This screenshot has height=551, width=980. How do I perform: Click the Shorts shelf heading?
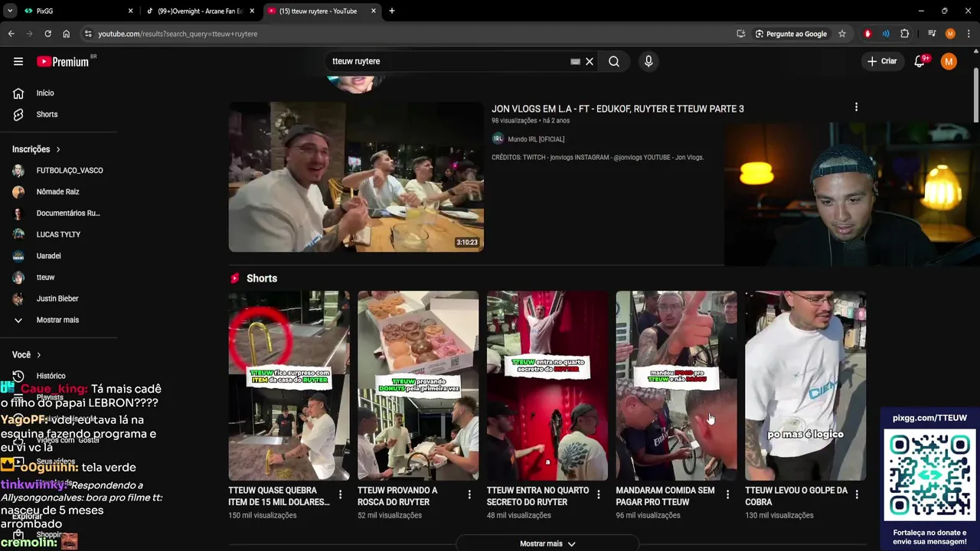pyautogui.click(x=262, y=279)
